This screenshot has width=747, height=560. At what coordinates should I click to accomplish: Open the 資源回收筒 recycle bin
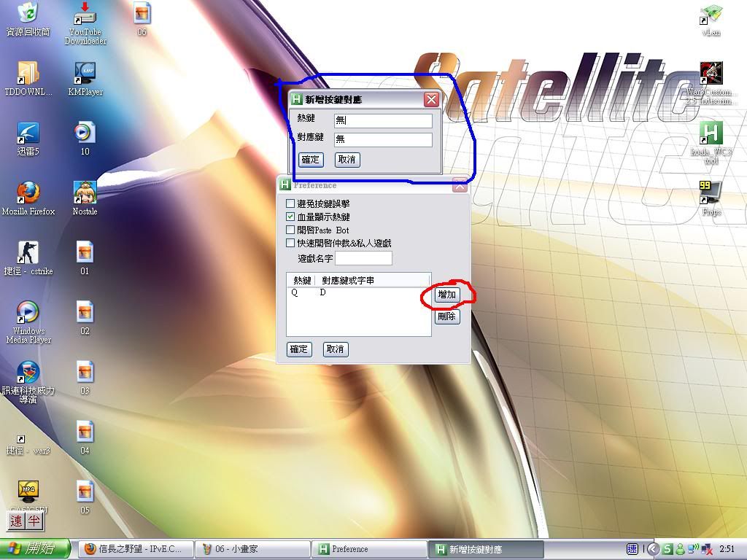28,13
